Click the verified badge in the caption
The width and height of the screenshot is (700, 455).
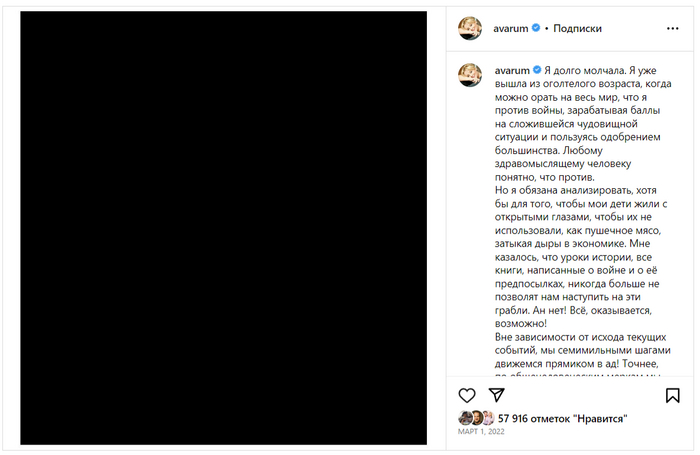[x=536, y=70]
